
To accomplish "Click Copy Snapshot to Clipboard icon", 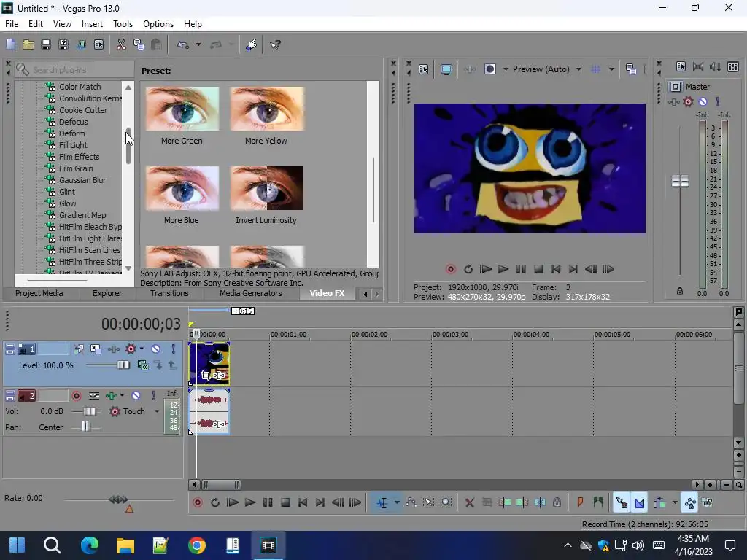I will tap(631, 69).
